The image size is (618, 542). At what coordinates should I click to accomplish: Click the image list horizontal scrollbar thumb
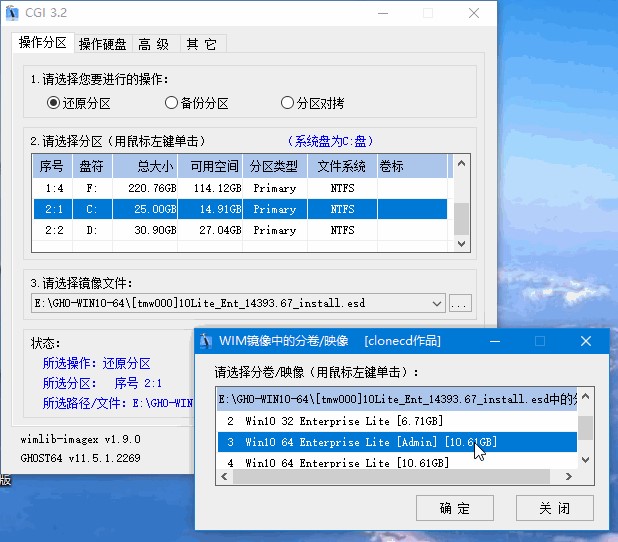click(391, 477)
